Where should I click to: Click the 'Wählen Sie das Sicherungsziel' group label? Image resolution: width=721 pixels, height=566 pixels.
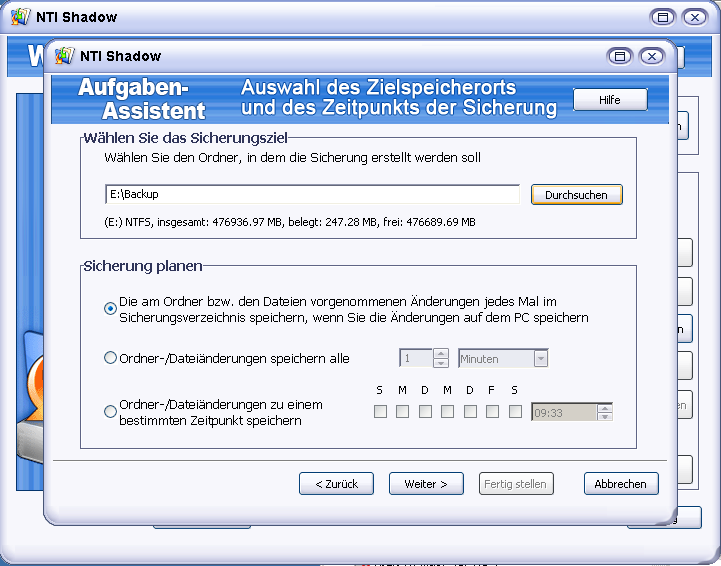tap(186, 138)
